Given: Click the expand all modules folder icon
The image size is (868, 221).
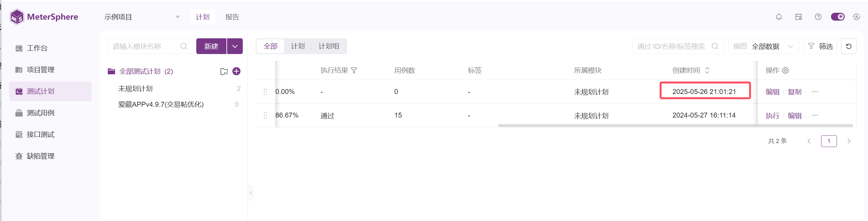Looking at the screenshot, I should click(224, 71).
